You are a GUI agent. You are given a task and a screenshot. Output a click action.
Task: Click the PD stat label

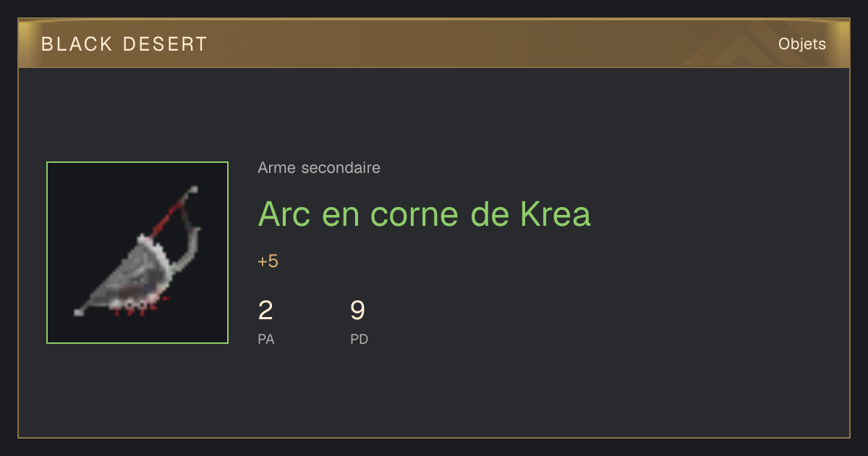click(x=359, y=339)
